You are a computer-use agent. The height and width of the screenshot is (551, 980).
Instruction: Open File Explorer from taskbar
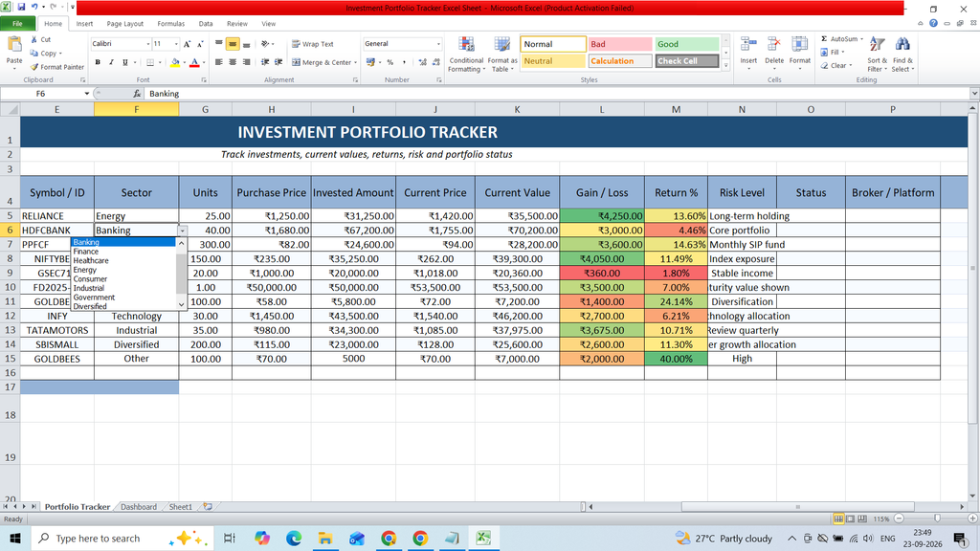(325, 539)
